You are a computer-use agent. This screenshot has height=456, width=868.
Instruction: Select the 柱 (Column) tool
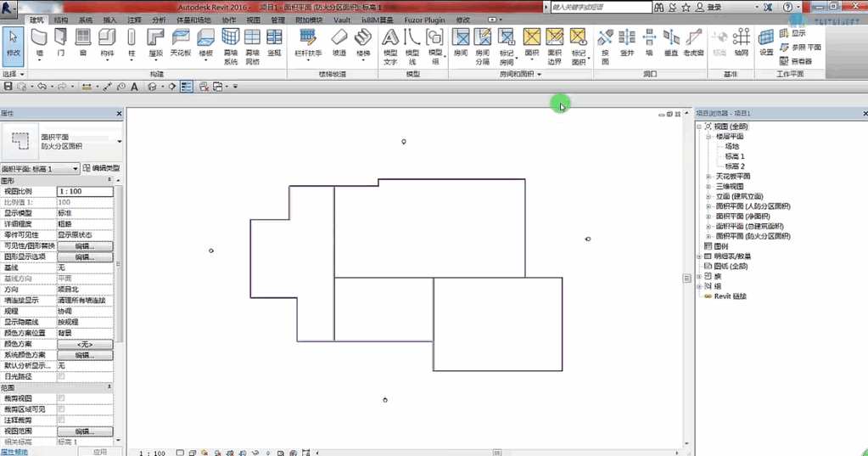point(132,43)
